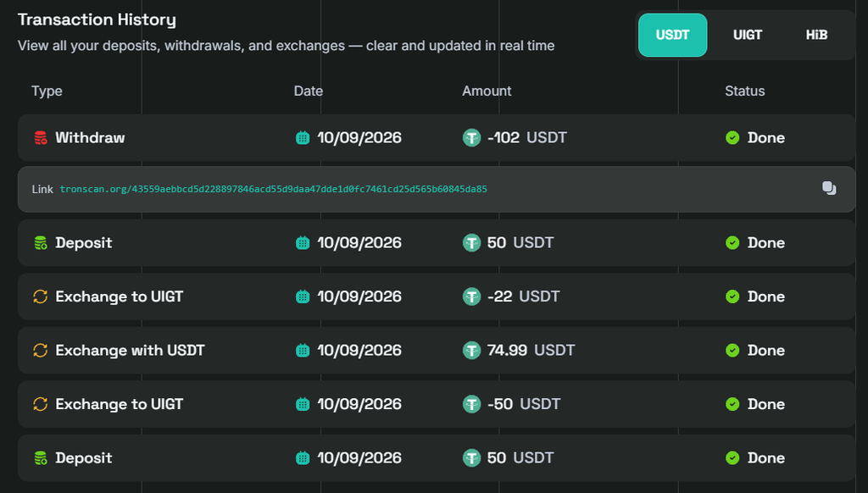Click the green check icon on the -50 USDT row

click(732, 404)
